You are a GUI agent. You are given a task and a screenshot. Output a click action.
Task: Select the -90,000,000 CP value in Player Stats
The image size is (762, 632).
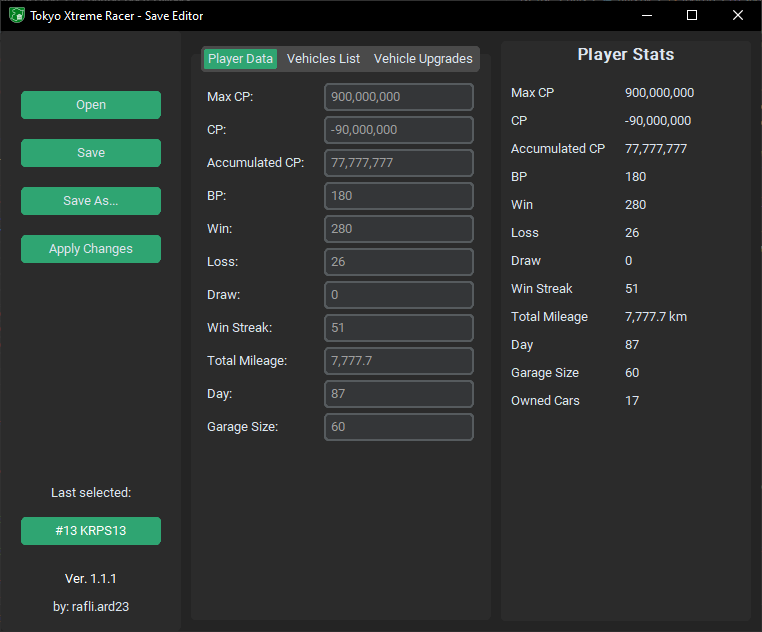point(658,121)
